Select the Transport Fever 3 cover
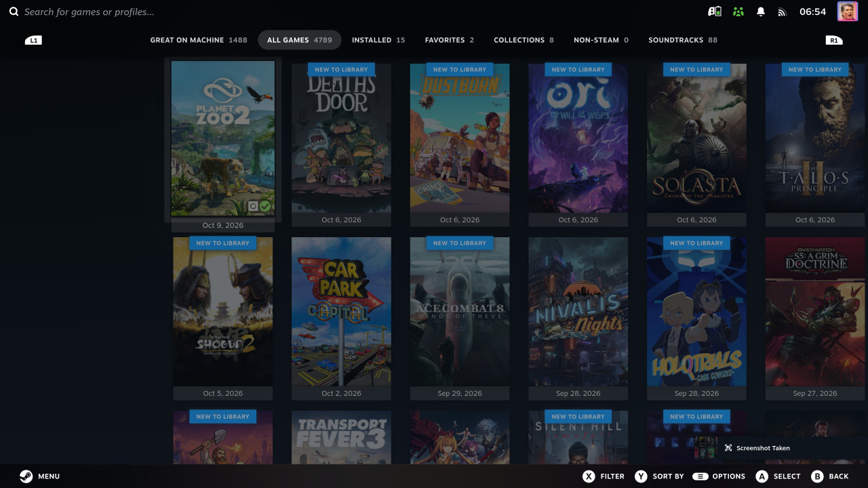868x488 pixels. coord(341,437)
